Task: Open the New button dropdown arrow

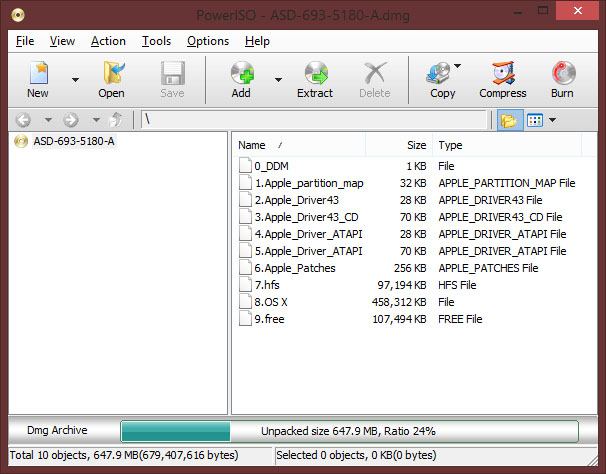Action: point(75,80)
